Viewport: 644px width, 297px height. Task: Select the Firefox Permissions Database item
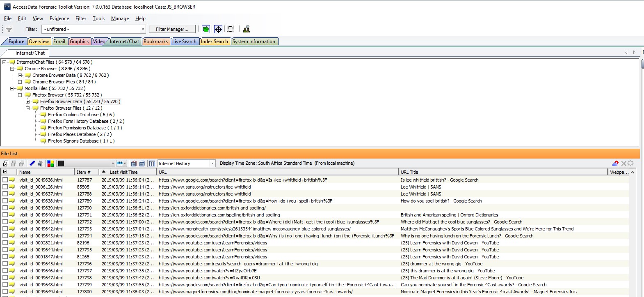[x=84, y=128]
